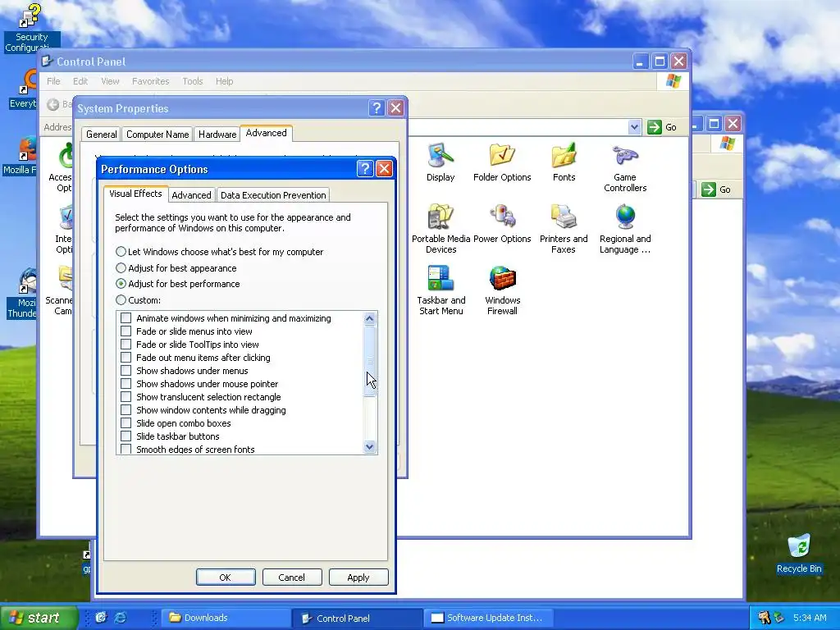
Task: Switch to the Visual Effects tab
Action: [x=135, y=194]
